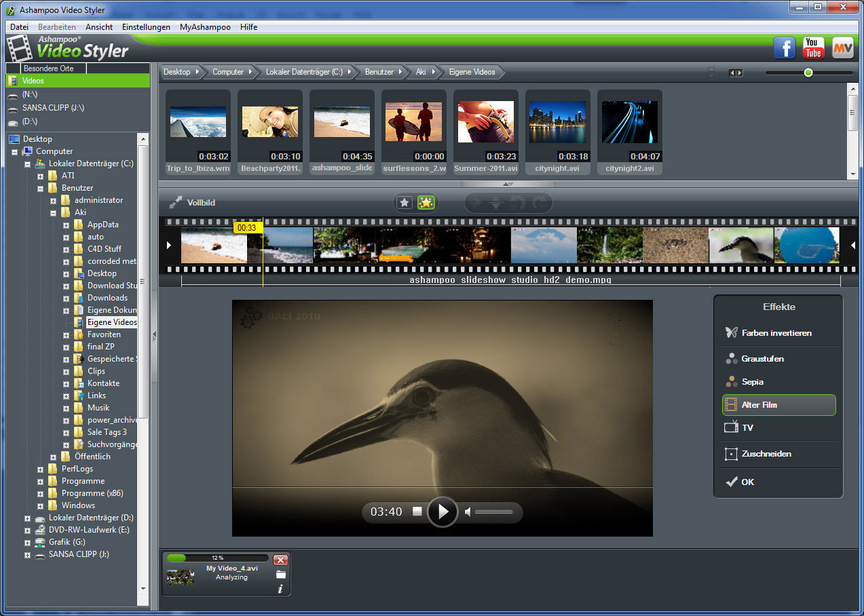
Task: Toggle the grey star filter button
Action: [x=405, y=202]
